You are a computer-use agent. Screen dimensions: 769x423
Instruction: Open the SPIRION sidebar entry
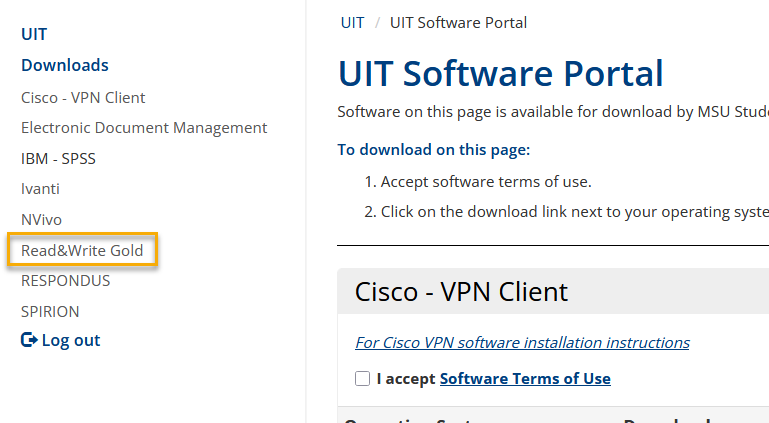tap(50, 312)
